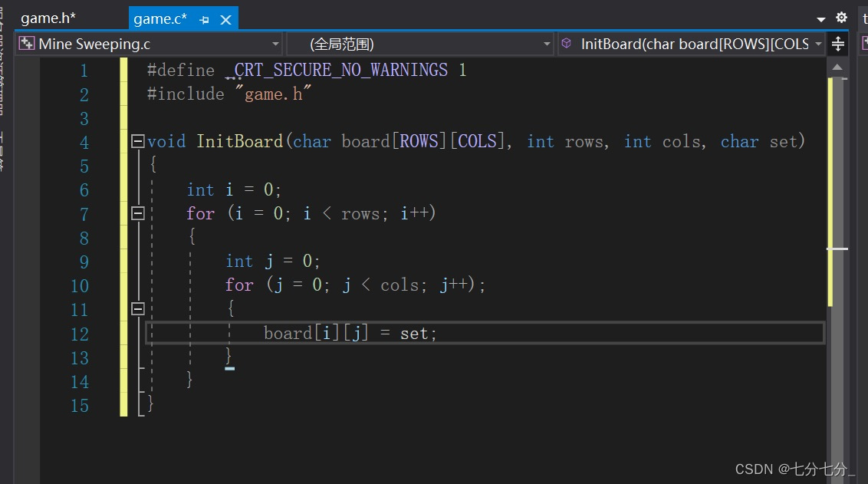The height and width of the screenshot is (484, 868).
Task: Click the Mine Sweeping.c project icon
Action: (x=27, y=43)
